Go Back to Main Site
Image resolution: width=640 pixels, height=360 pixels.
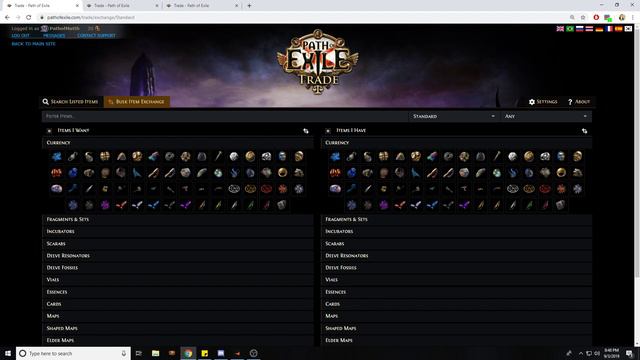tap(33, 44)
